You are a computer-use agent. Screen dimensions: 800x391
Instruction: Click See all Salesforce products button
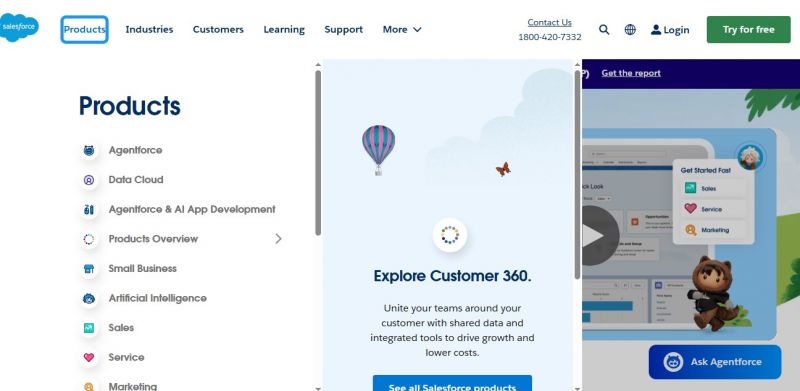[452, 383]
